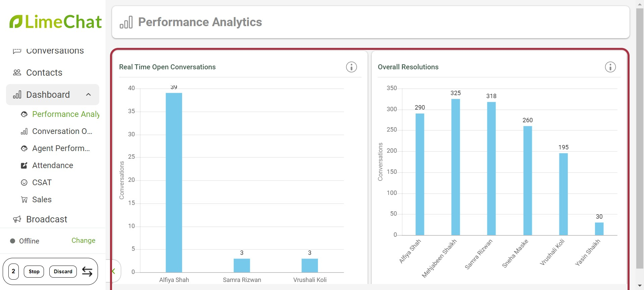Click the Contacts people icon
The width and height of the screenshot is (644, 290).
pyautogui.click(x=17, y=73)
